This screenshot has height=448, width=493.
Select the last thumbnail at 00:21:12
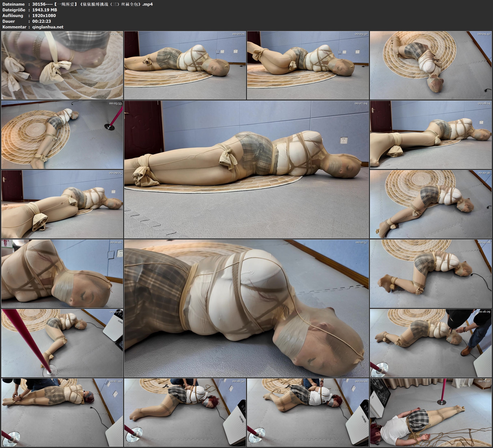pyautogui.click(x=431, y=412)
